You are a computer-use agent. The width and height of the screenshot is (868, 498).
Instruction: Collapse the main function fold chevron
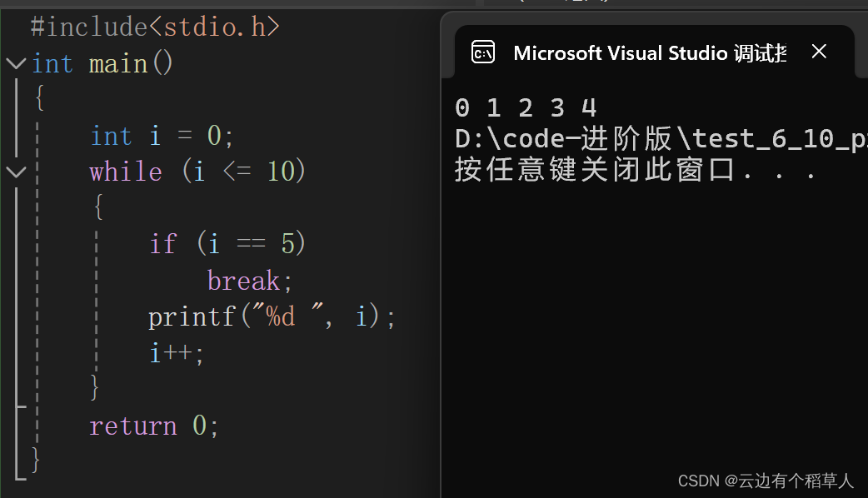pos(16,63)
